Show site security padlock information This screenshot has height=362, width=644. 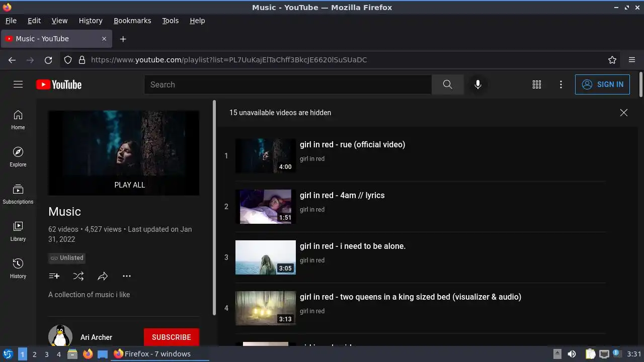click(82, 60)
